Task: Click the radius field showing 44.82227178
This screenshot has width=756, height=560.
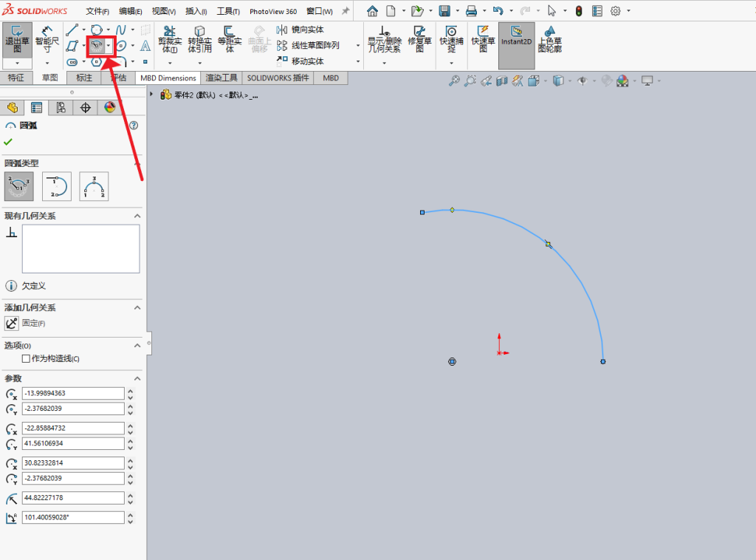Action: tap(73, 498)
